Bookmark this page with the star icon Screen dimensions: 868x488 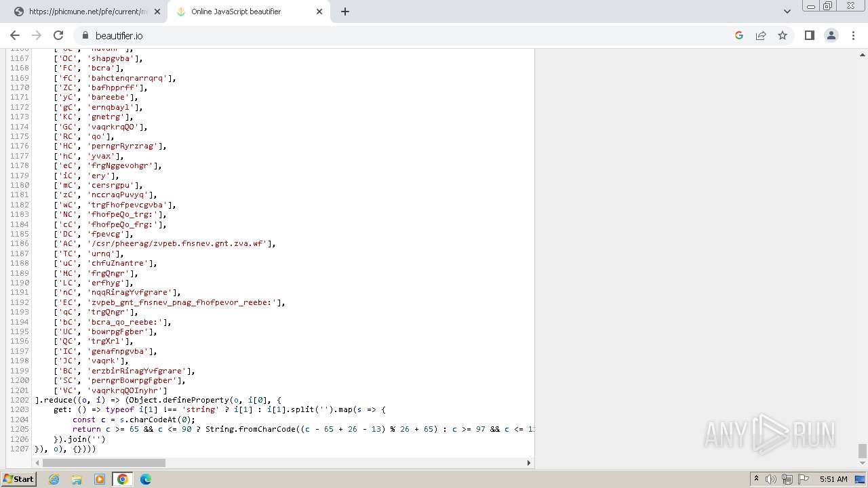click(783, 35)
